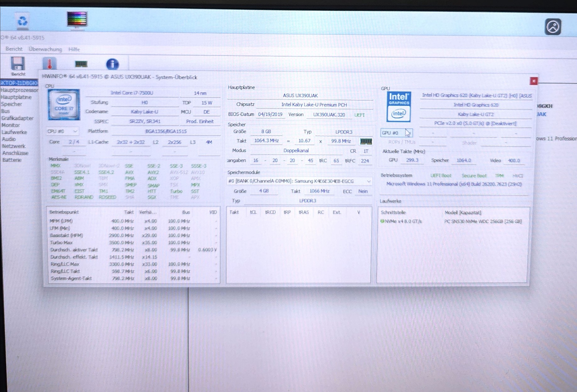Select Grafikadapter in the sidebar tree
The width and height of the screenshot is (577, 392).
point(17,118)
